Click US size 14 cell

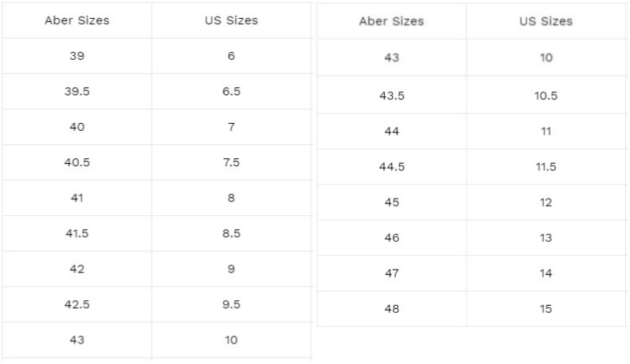coord(546,273)
